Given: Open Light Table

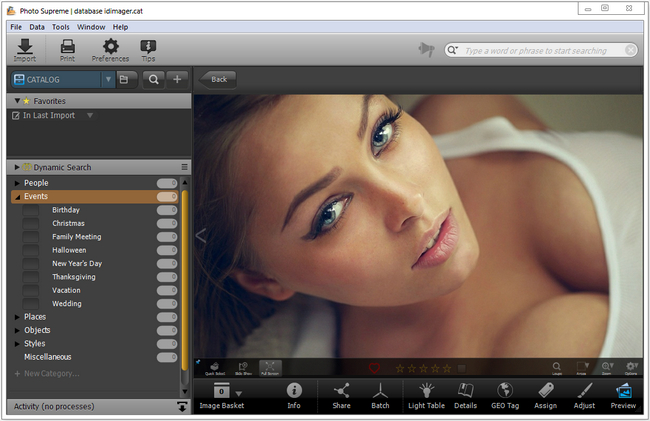Looking at the screenshot, I should tap(426, 396).
